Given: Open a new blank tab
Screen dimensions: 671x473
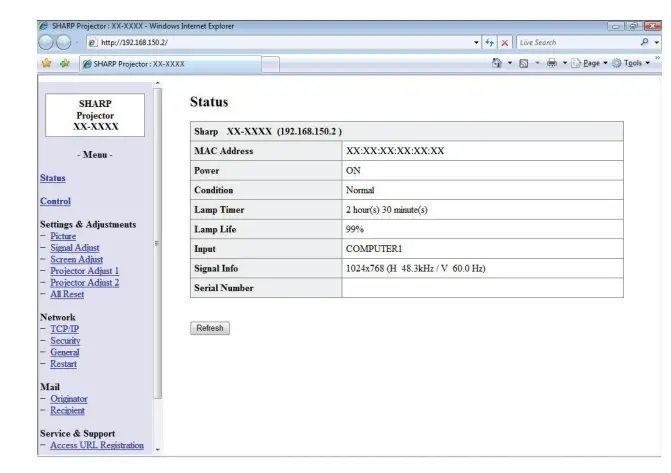Looking at the screenshot, I should click(x=272, y=66).
